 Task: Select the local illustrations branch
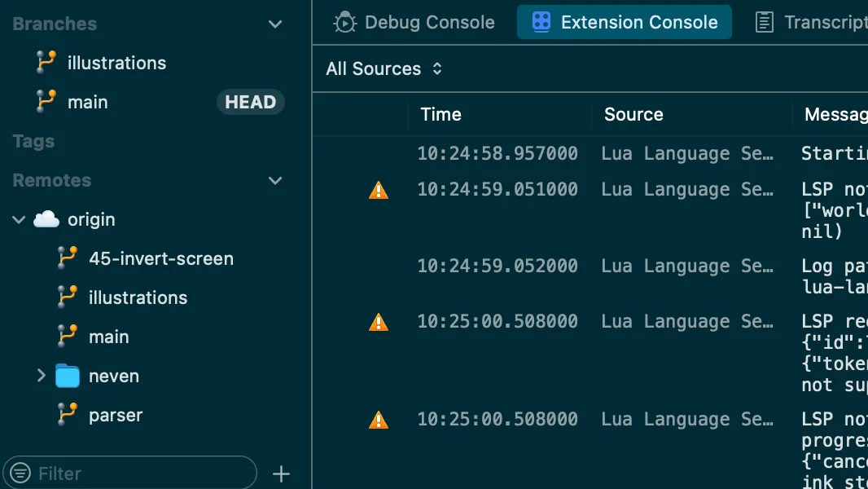click(x=116, y=63)
